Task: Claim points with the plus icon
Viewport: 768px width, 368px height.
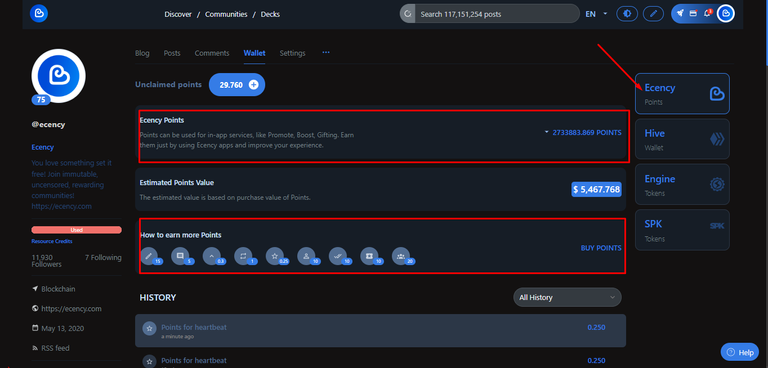Action: (253, 85)
